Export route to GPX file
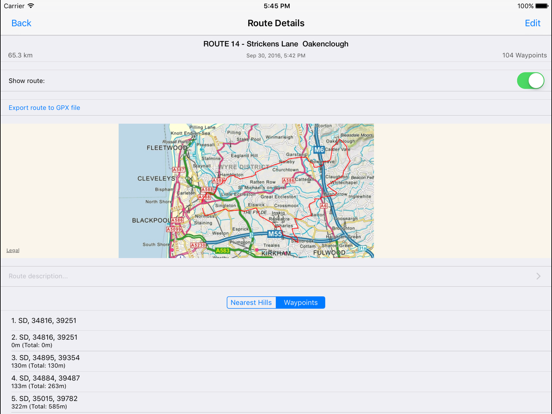The height and width of the screenshot is (414, 552). pos(44,108)
